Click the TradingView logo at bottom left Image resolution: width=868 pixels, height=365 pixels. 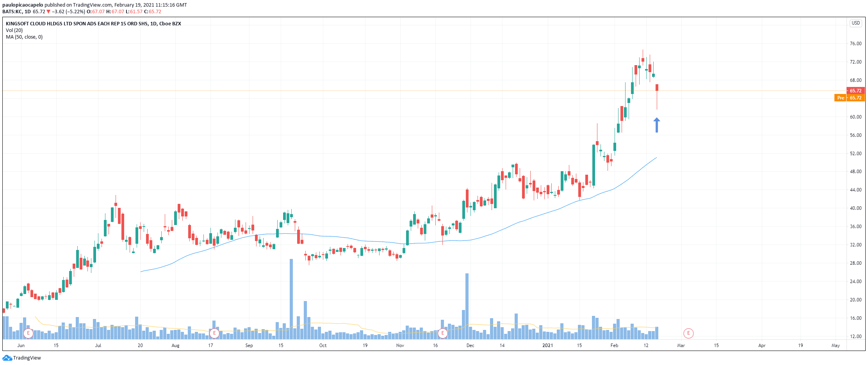[22, 358]
